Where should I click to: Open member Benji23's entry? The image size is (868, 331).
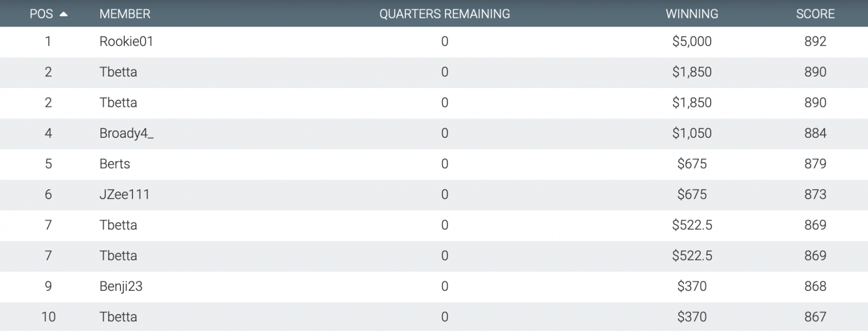[120, 287]
